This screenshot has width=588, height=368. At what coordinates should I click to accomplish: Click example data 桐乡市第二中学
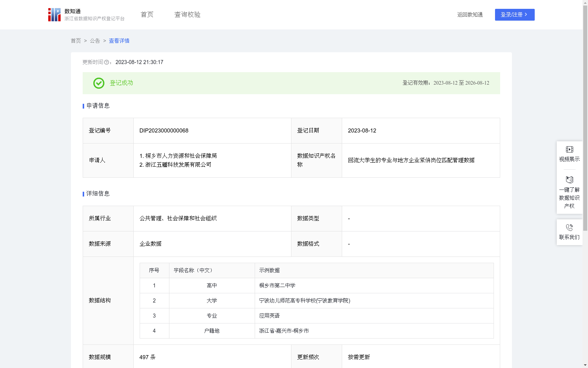[277, 286]
